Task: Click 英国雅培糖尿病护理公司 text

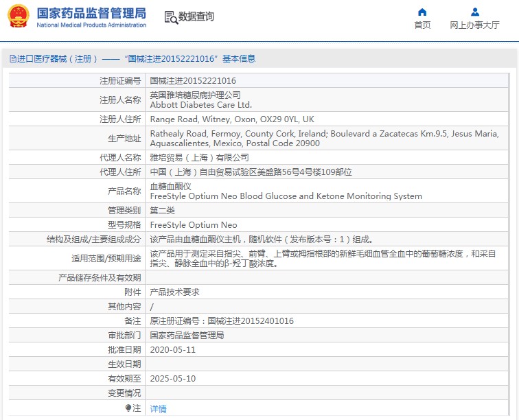Action: pos(195,95)
